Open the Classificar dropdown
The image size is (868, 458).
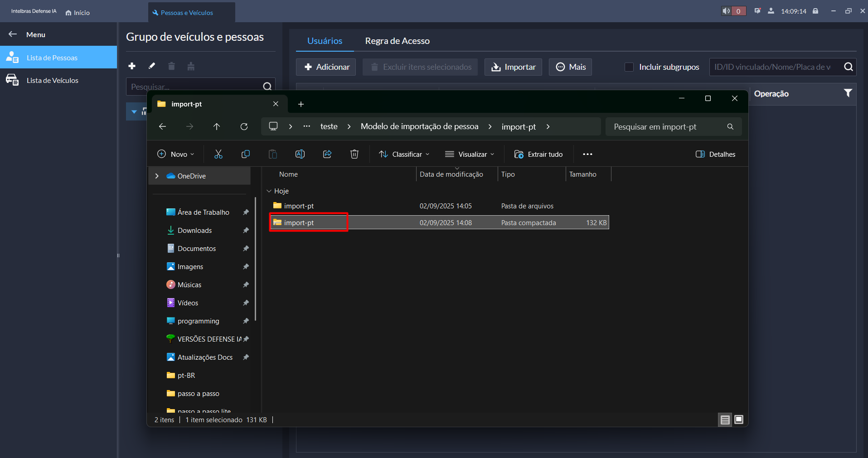(404, 154)
